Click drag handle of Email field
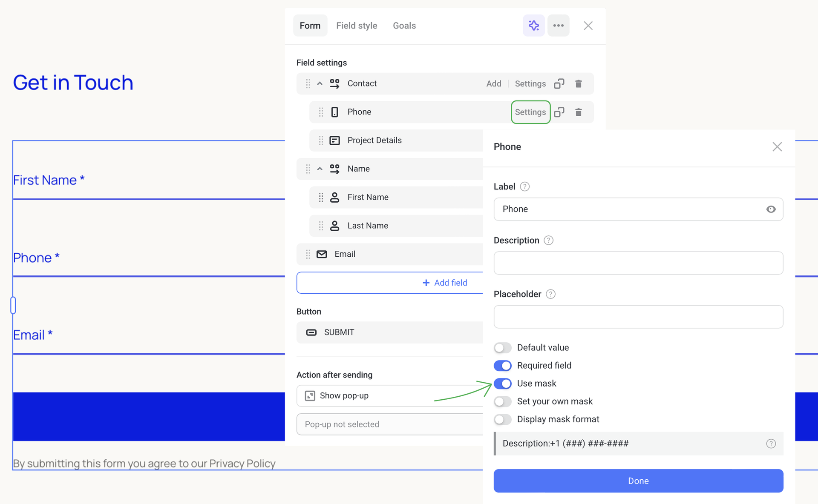The image size is (818, 504). tap(308, 254)
